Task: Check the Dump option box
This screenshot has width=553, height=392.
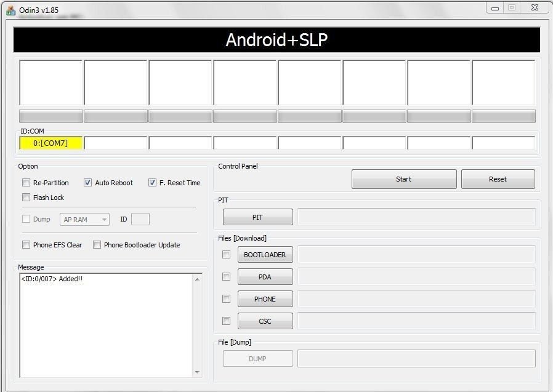Action: tap(26, 219)
